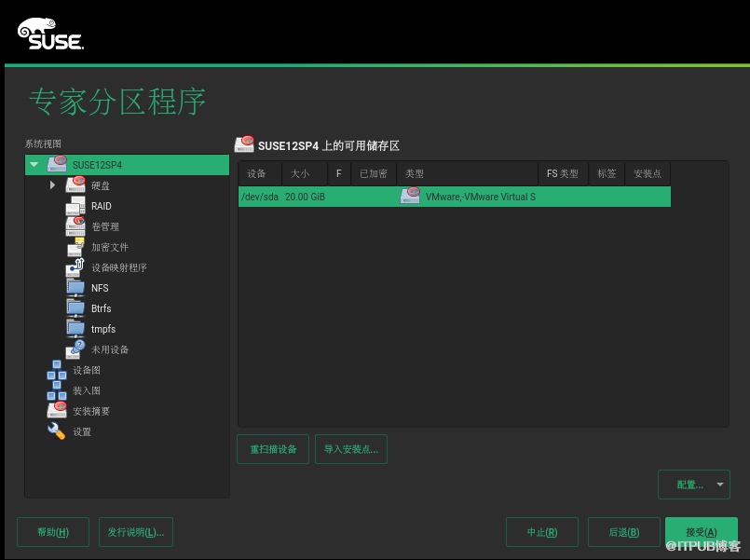Click the 加密文件 crypt files icon
Screen dimensions: 750x560
pyautogui.click(x=75, y=247)
